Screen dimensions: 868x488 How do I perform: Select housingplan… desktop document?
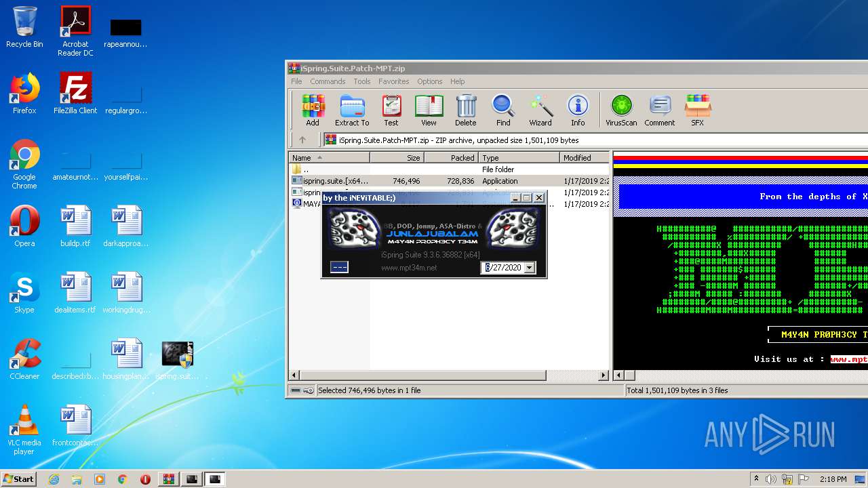tap(126, 359)
